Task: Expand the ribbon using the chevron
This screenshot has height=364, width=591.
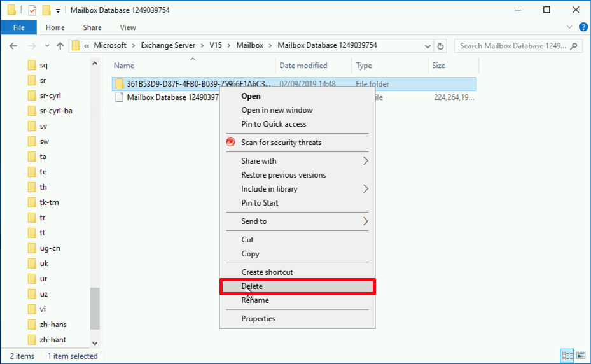Action: tap(569, 27)
